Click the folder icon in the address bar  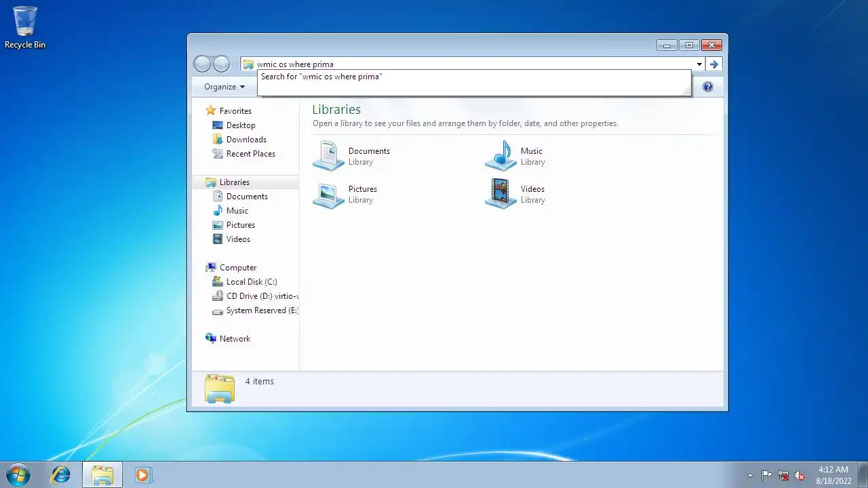coord(248,64)
